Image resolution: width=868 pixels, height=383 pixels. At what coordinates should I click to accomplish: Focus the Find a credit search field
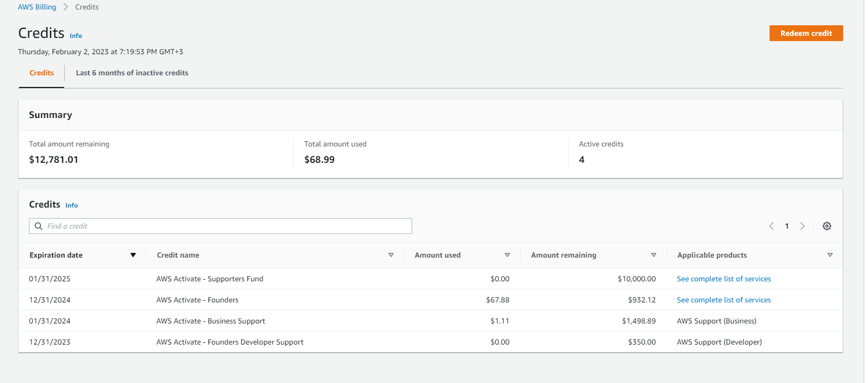221,226
